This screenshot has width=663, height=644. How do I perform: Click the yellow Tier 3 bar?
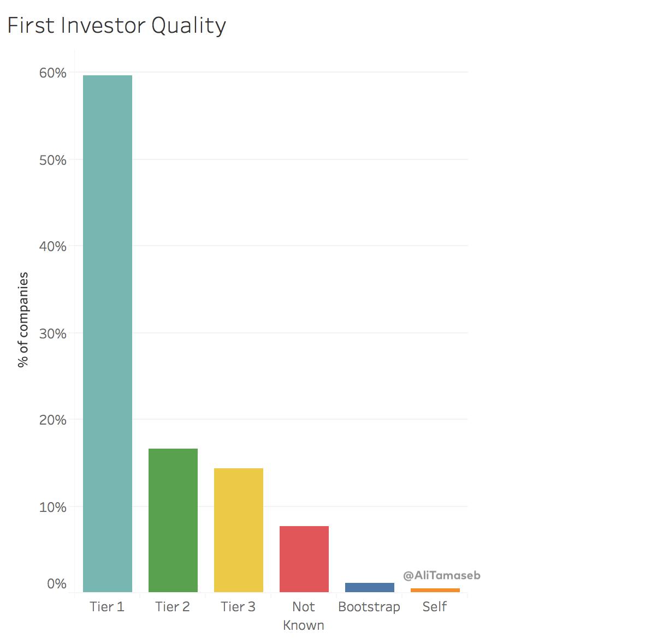coord(239,529)
